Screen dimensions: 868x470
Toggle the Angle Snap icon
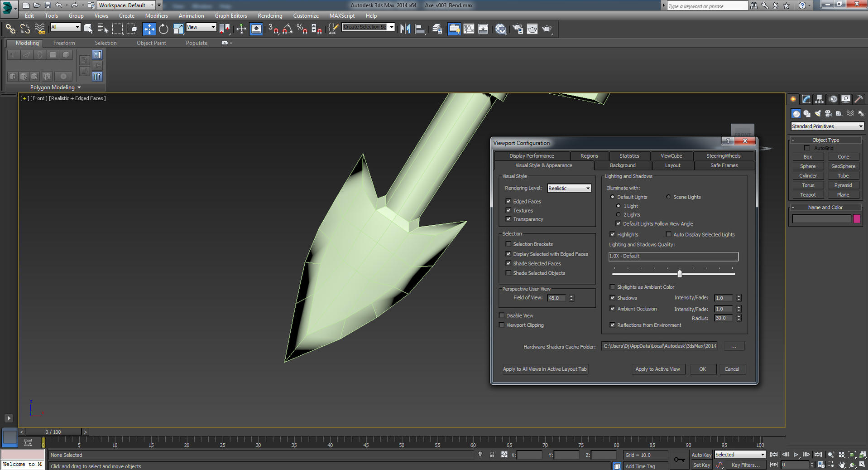point(288,29)
